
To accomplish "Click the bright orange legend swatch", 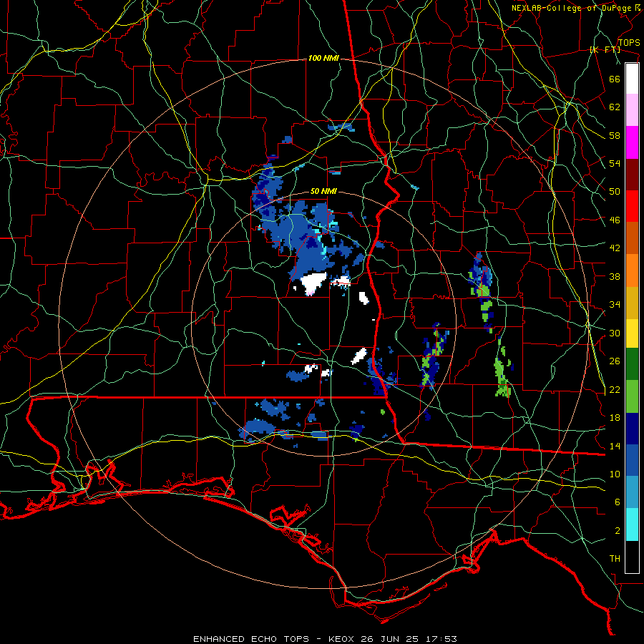I will 632,270.
